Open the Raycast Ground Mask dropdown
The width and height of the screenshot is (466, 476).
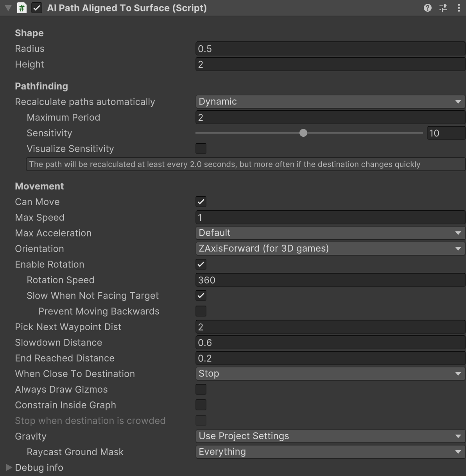(330, 451)
